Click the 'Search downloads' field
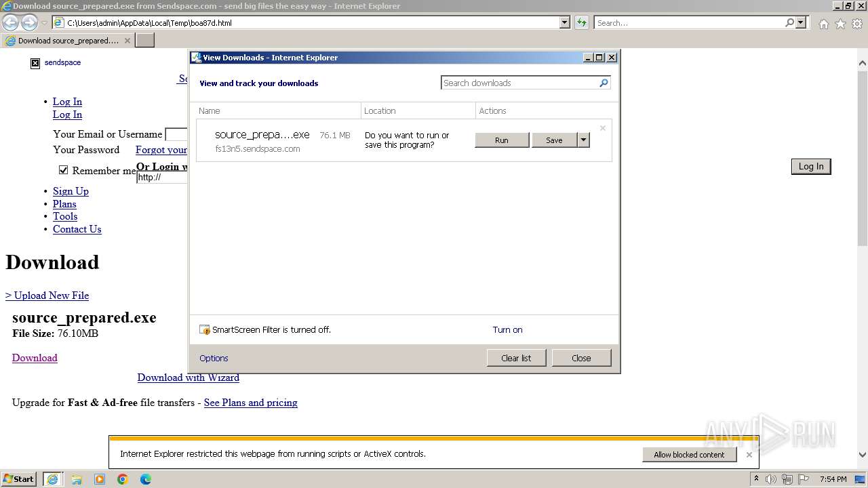 519,83
